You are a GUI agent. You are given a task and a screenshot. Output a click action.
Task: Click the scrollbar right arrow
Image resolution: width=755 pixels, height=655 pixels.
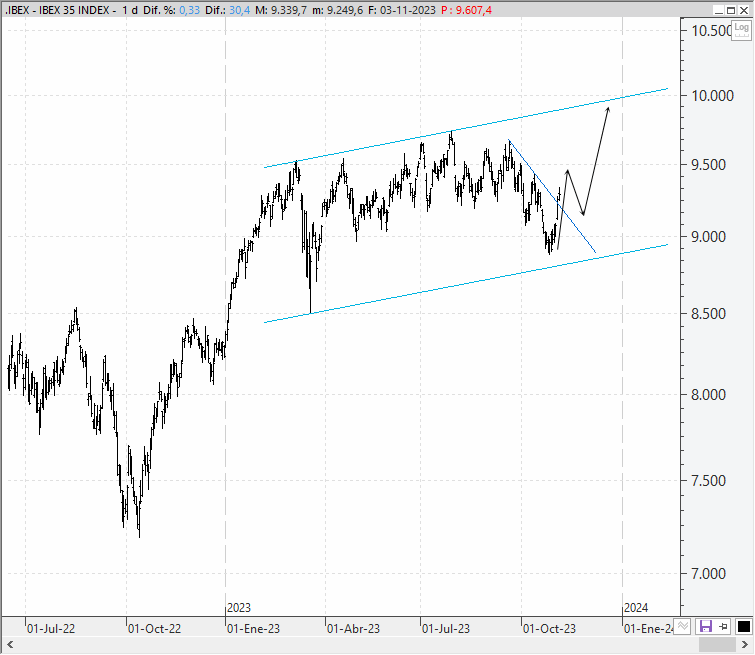744,644
